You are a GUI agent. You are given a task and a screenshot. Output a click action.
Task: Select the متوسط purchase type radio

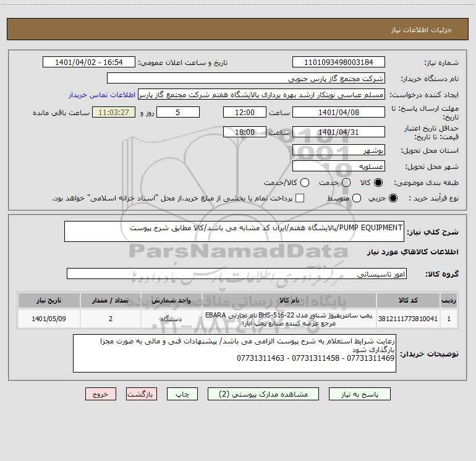[357, 198]
